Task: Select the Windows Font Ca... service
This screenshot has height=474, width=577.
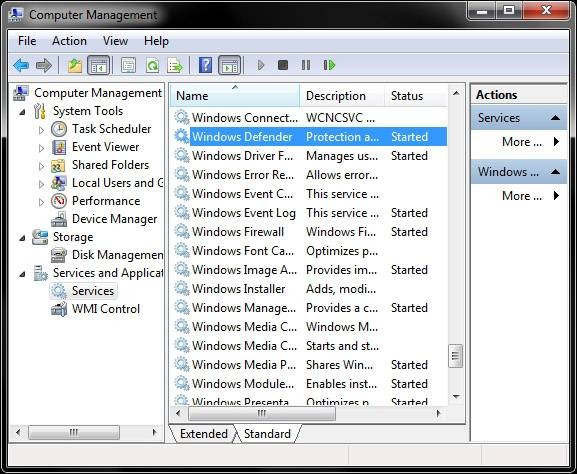Action: (x=310, y=251)
